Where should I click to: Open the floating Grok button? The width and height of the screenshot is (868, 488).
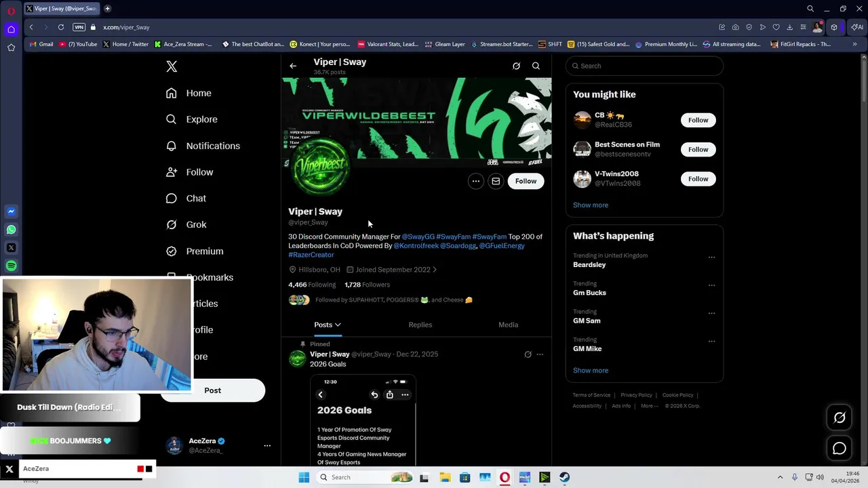tap(840, 418)
